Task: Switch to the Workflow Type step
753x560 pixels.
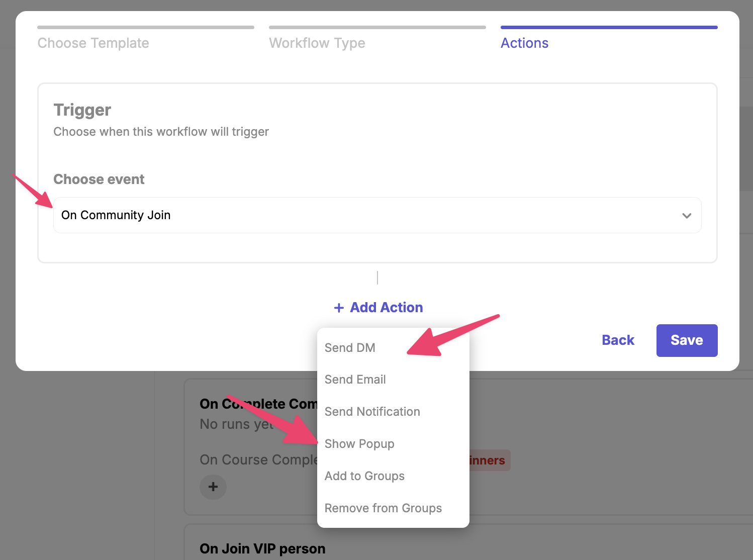Action: [x=317, y=43]
